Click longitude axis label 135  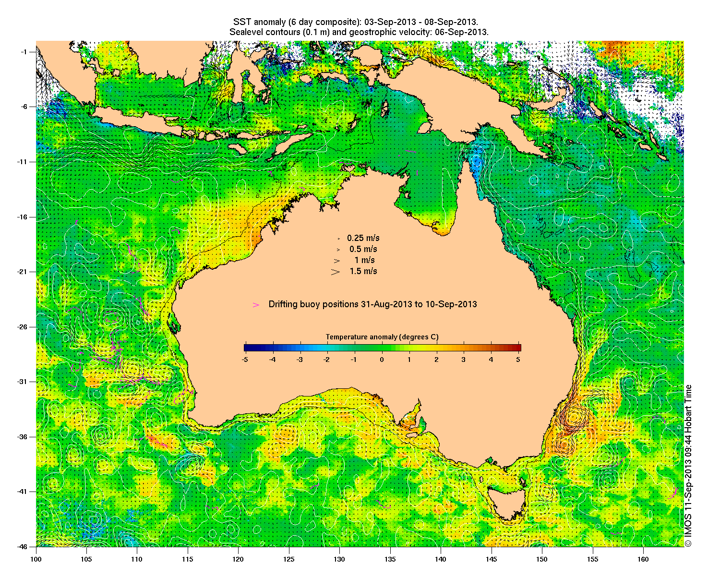point(390,559)
